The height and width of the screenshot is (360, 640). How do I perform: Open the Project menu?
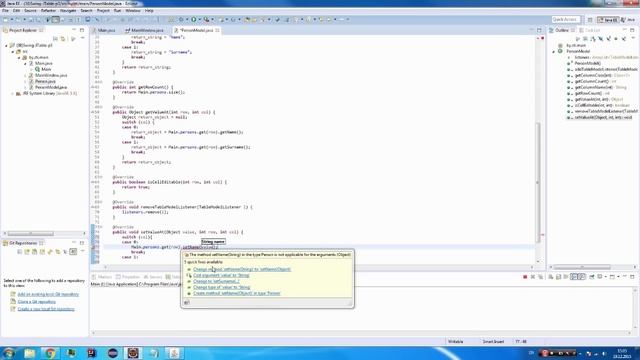point(103,11)
